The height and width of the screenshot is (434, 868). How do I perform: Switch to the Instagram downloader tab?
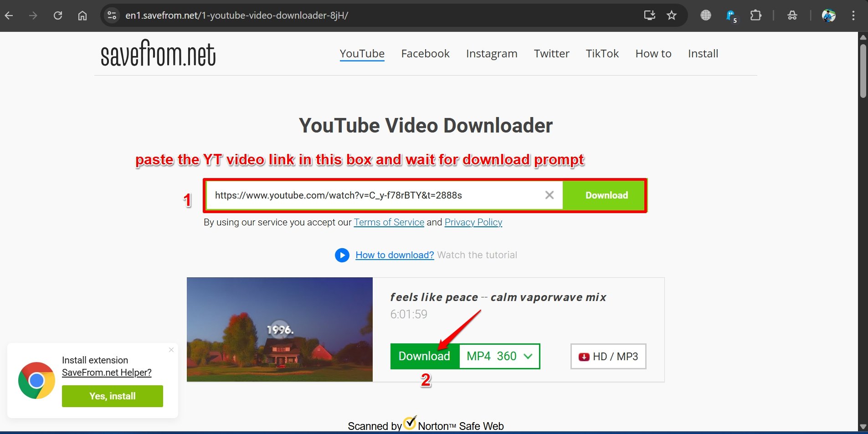pyautogui.click(x=492, y=54)
